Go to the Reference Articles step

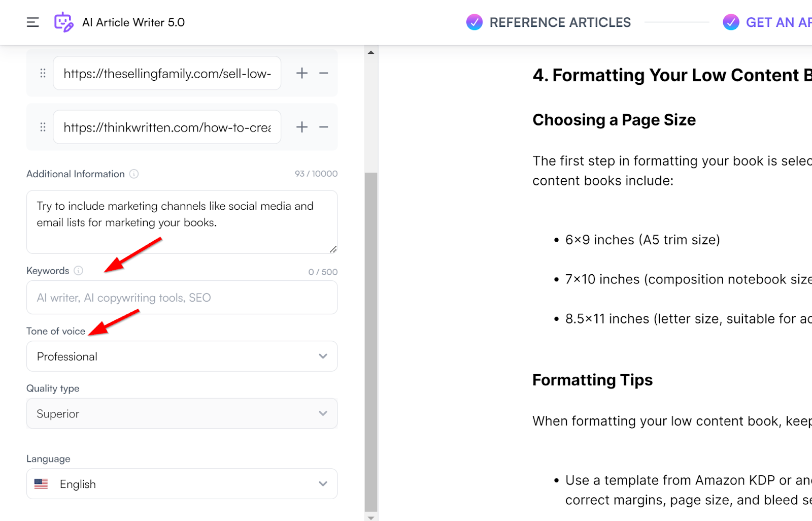point(560,22)
